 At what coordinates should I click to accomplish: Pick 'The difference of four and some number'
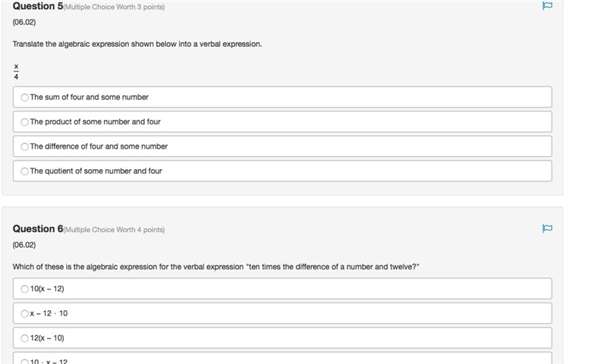[25, 146]
